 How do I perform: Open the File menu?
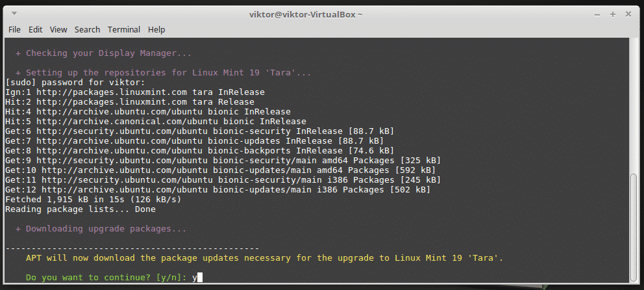14,29
